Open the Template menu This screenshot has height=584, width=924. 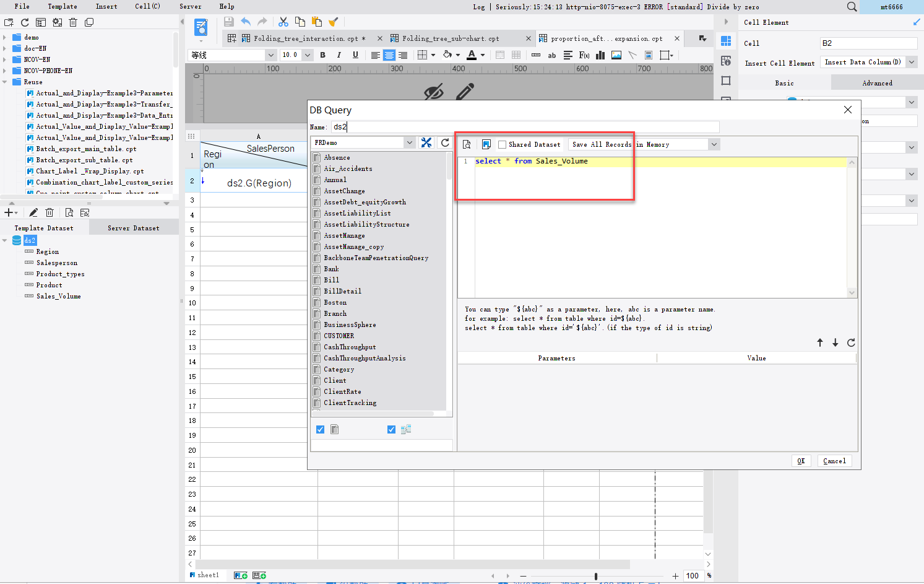click(x=63, y=6)
